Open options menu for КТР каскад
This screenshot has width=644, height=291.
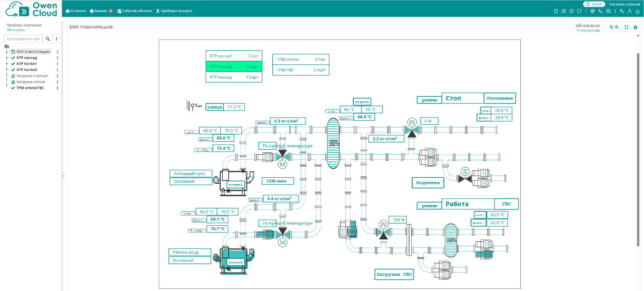coord(57,58)
